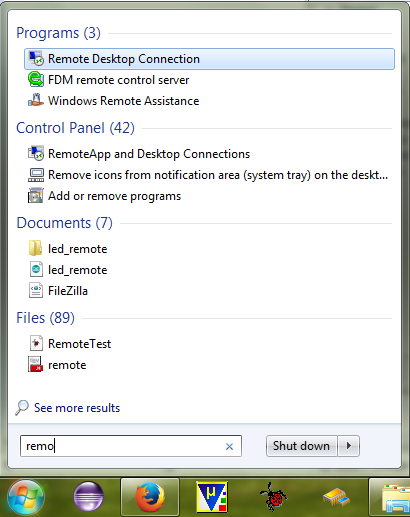Expand the Programs results header

point(58,33)
